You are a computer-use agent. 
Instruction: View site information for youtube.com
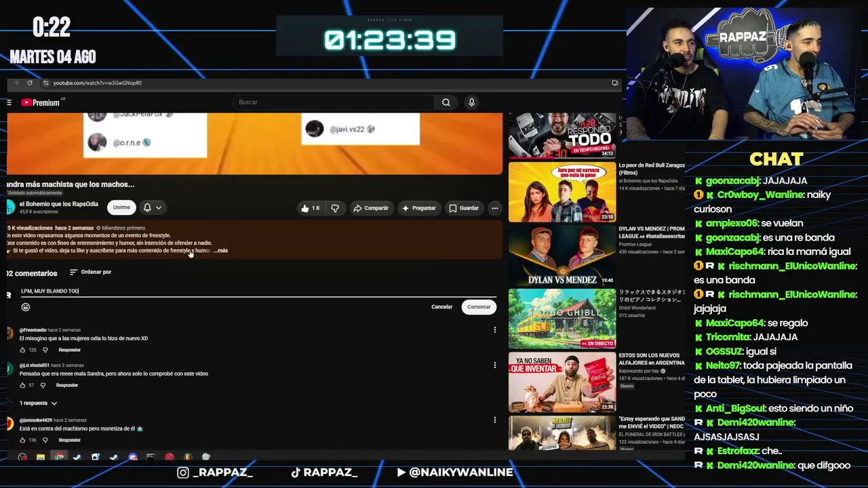click(45, 83)
